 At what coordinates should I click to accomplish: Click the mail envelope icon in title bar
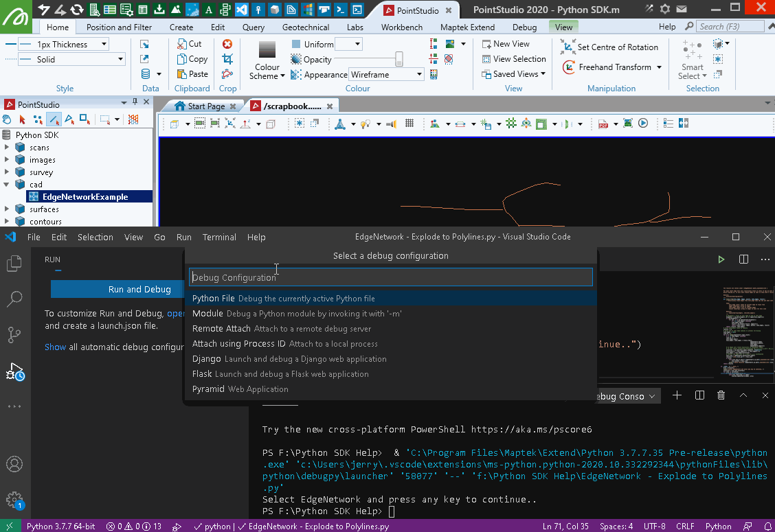point(682,9)
